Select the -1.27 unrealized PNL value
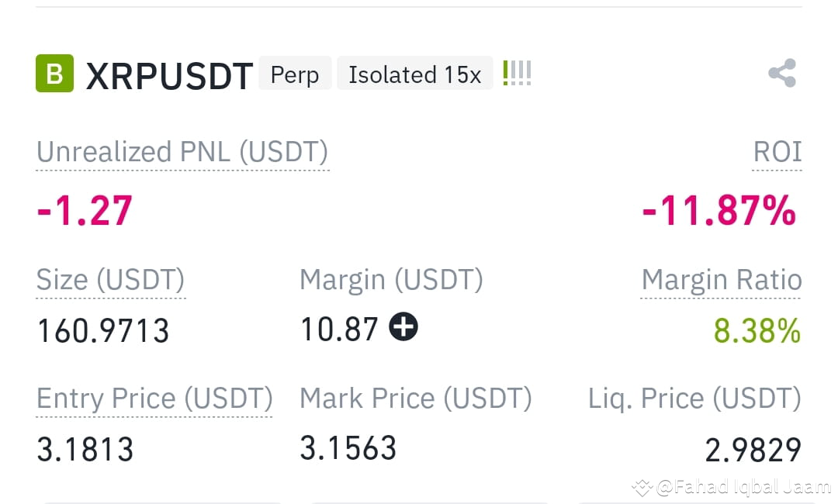The width and height of the screenshot is (838, 504). (85, 211)
